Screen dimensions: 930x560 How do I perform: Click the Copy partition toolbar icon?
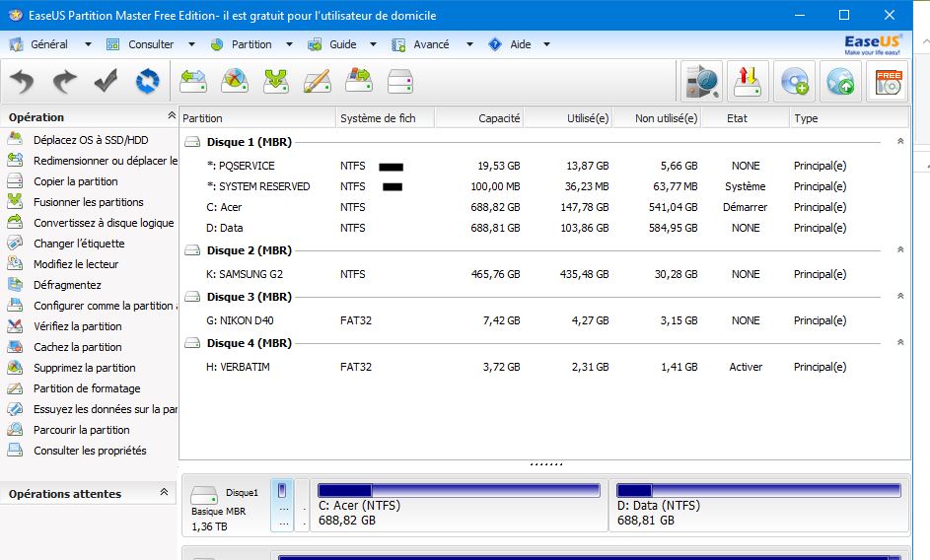coord(359,81)
